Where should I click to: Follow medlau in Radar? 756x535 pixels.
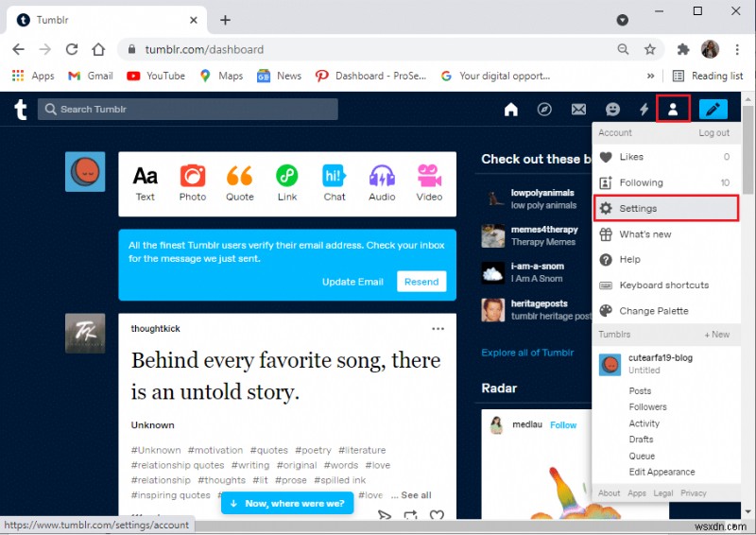coord(563,425)
